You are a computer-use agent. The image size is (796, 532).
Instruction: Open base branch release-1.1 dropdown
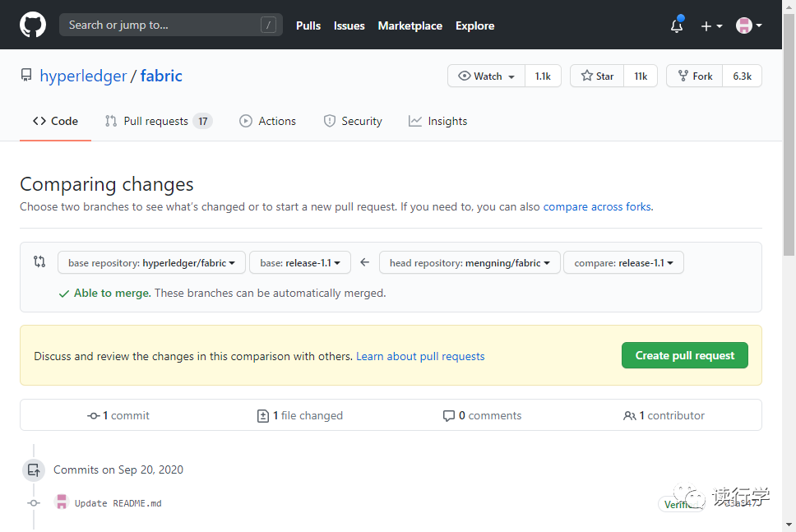300,262
